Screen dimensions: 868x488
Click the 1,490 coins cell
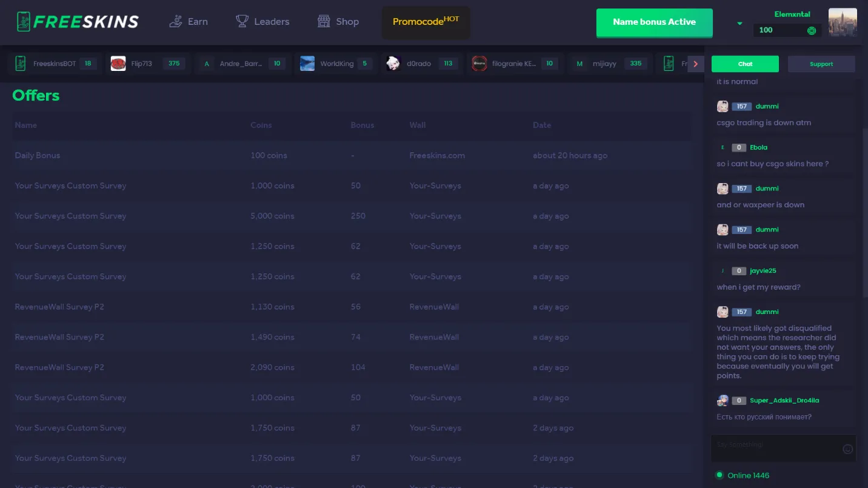272,337
